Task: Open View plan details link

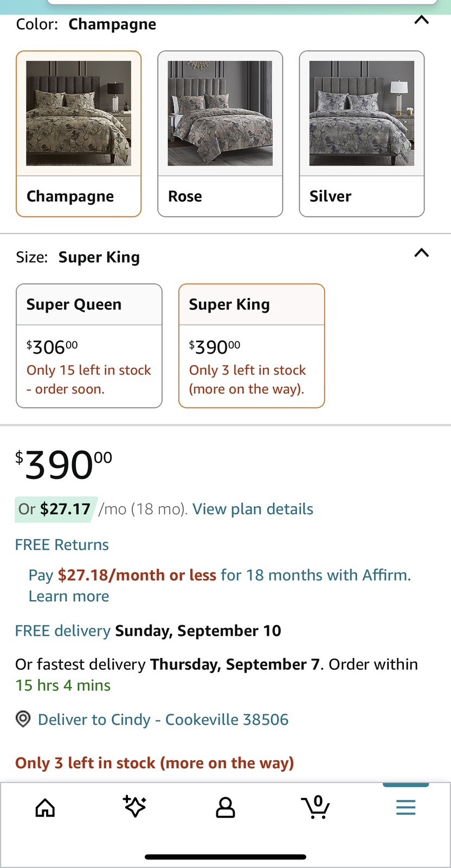Action: coord(253,509)
